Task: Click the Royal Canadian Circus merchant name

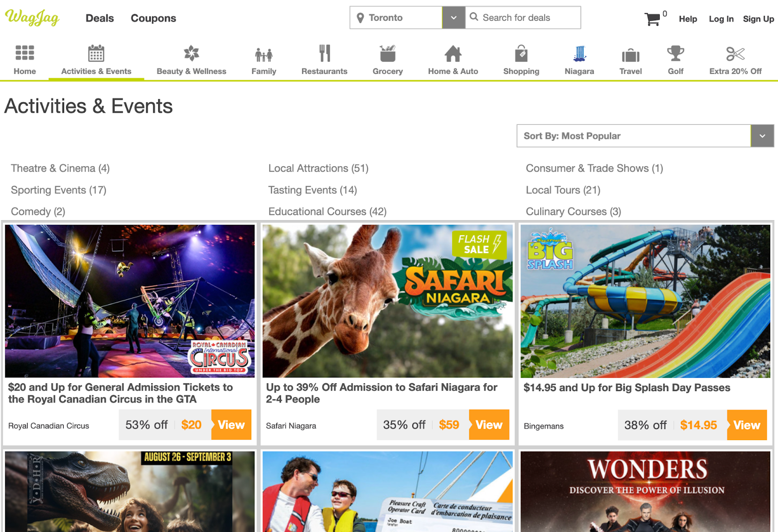Action: tap(49, 426)
